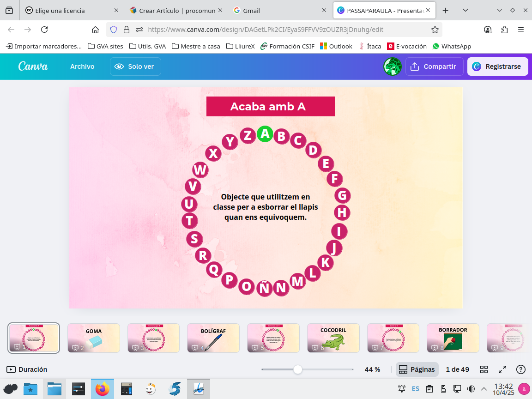Launch Firefox from the taskbar
This screenshot has height=399, width=532.
[x=103, y=389]
